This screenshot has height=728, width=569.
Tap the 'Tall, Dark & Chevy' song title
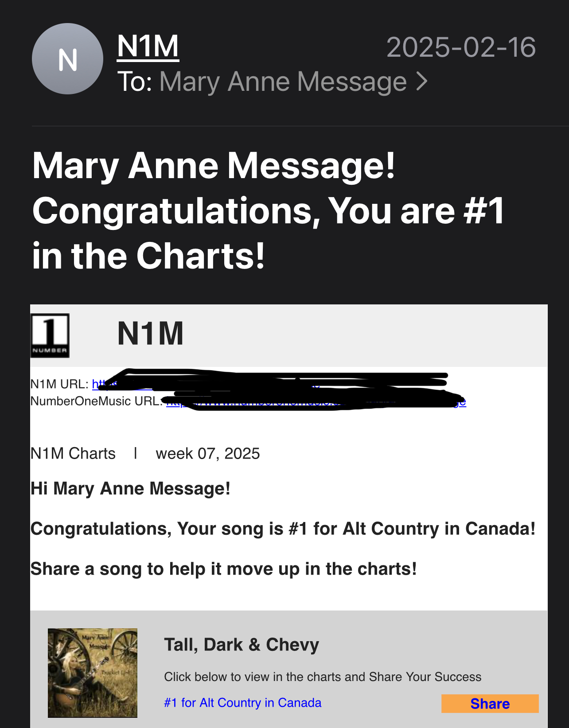tap(242, 644)
